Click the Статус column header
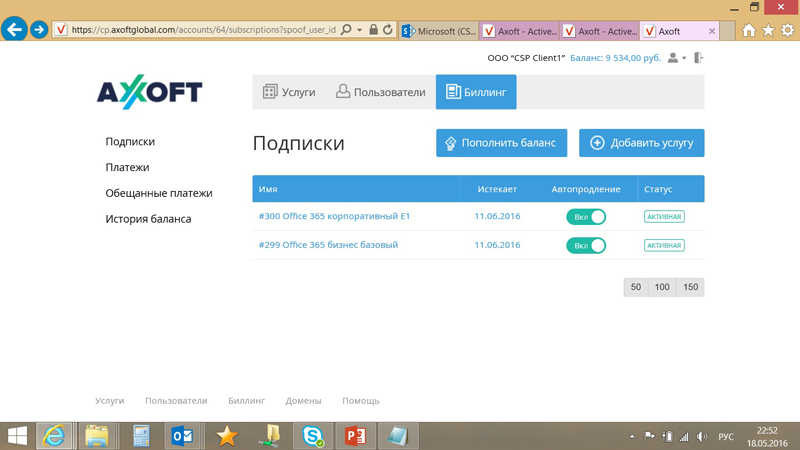Screen dimensions: 800x450 pyautogui.click(x=658, y=189)
